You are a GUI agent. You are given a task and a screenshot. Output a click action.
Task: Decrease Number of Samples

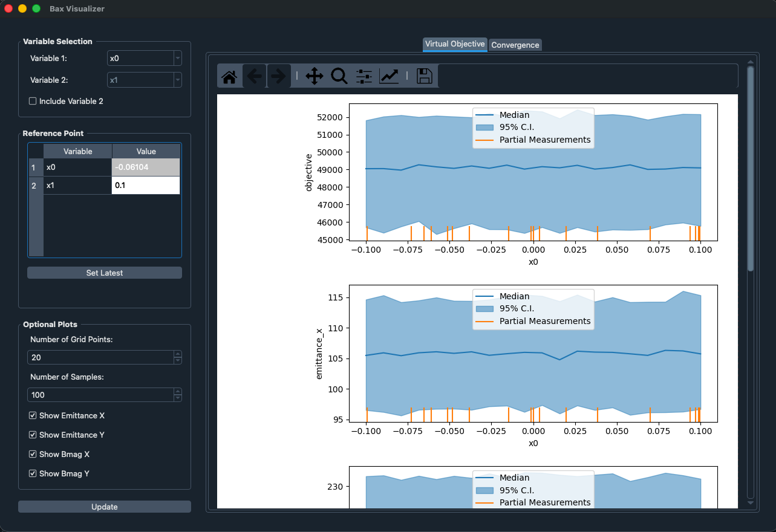tap(178, 398)
